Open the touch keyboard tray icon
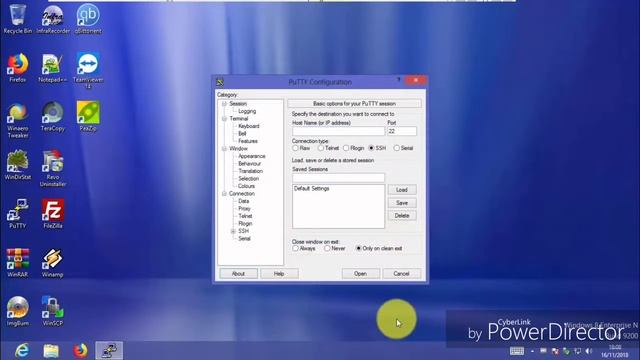 [x=517, y=351]
